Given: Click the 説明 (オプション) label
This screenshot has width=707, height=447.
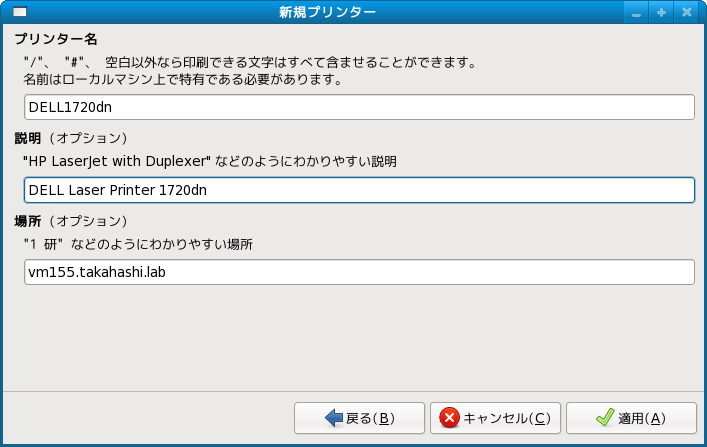Looking at the screenshot, I should [x=70, y=138].
